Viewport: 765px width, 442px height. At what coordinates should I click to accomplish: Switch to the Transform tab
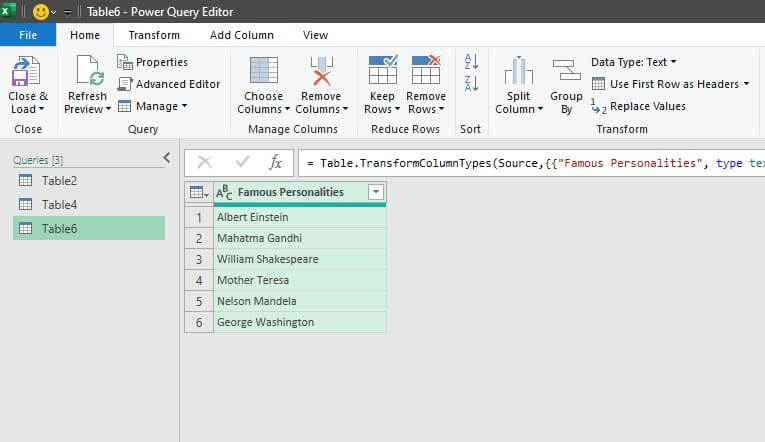[x=154, y=35]
